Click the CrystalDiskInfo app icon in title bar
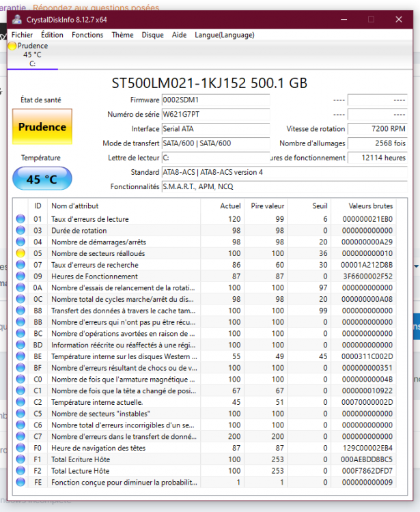 click(x=17, y=20)
